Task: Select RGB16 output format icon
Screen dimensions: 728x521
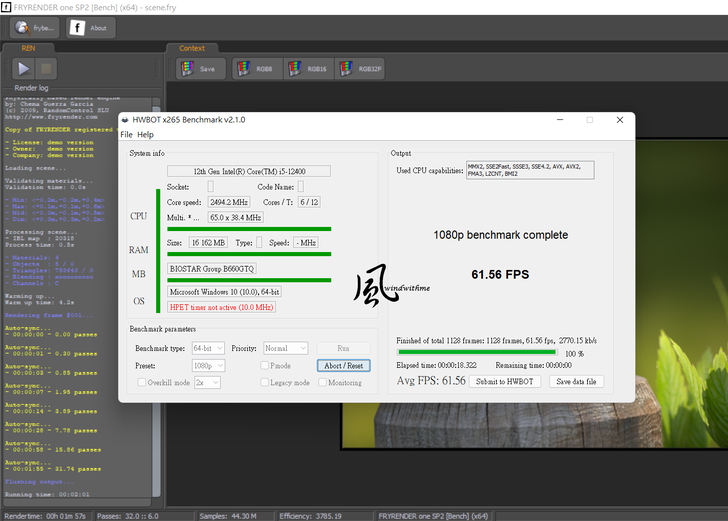Action: click(308, 69)
